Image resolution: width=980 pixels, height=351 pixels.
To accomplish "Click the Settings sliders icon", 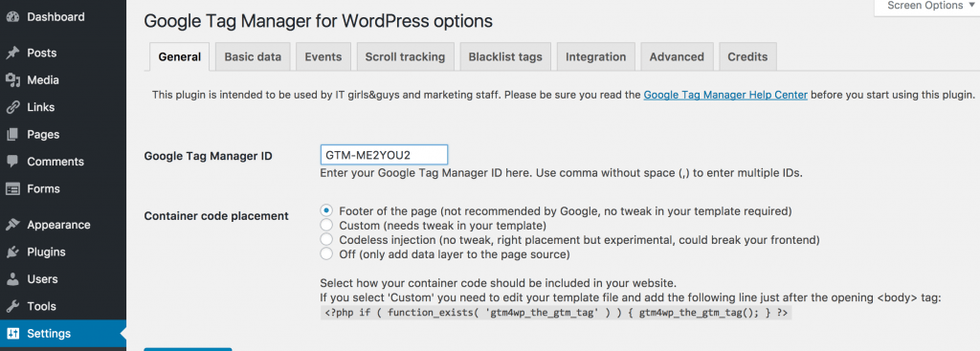I will point(11,334).
